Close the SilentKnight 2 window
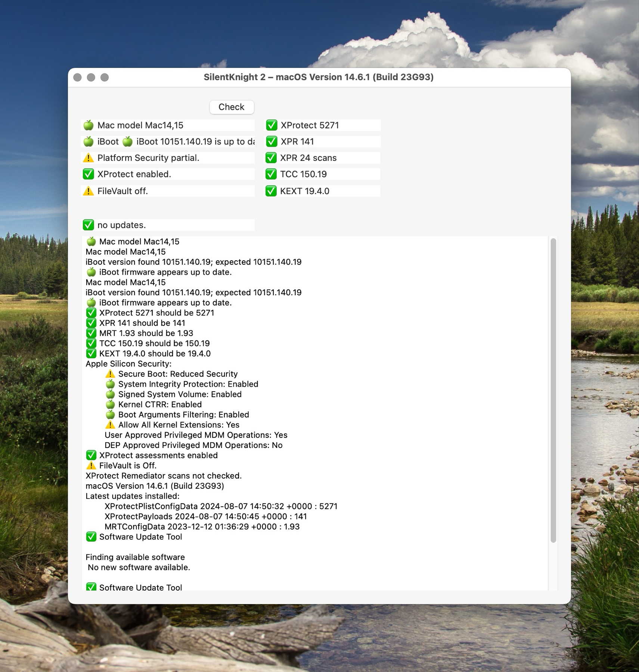Screen dimensions: 639x672 78,77
